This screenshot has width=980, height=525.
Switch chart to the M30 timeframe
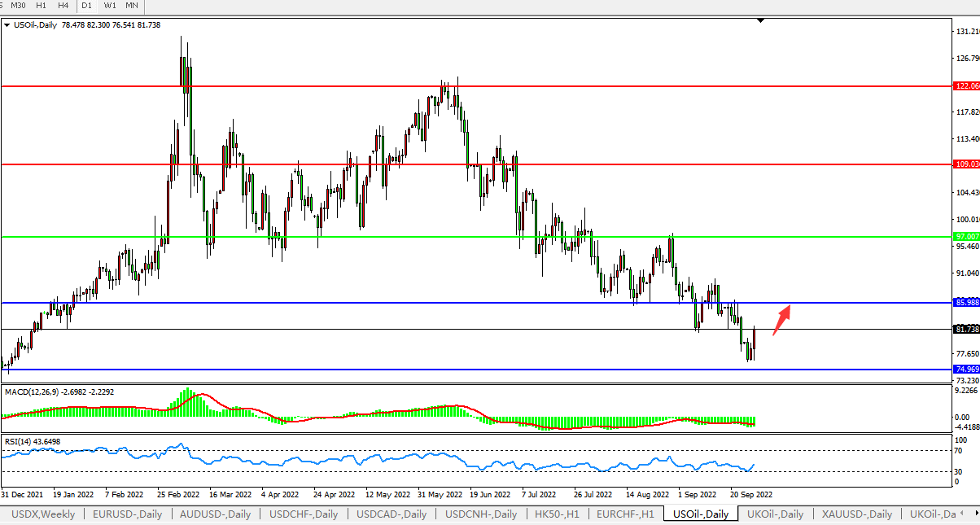point(18,6)
